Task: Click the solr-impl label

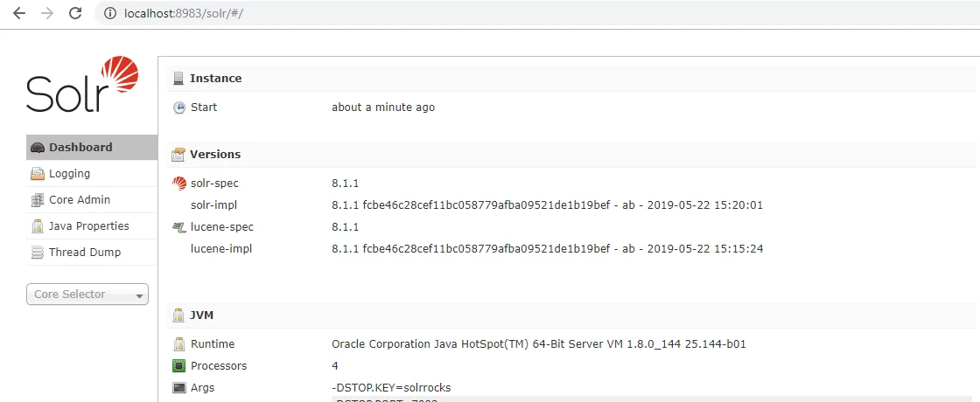Action: point(213,204)
